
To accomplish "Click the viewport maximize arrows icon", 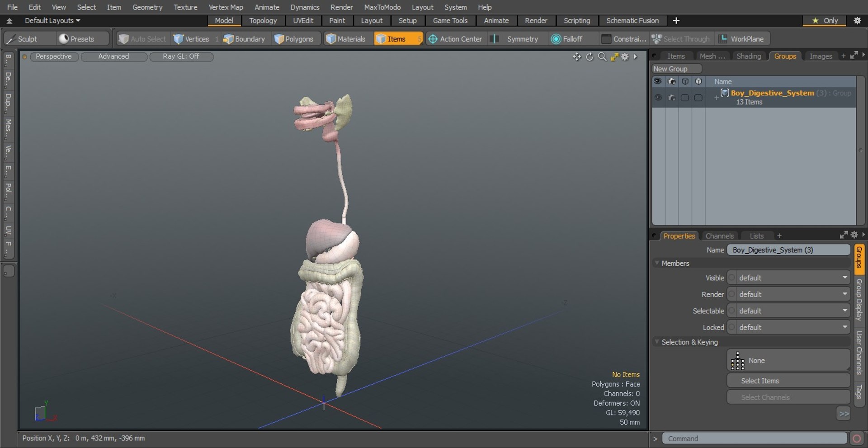I will click(x=614, y=57).
